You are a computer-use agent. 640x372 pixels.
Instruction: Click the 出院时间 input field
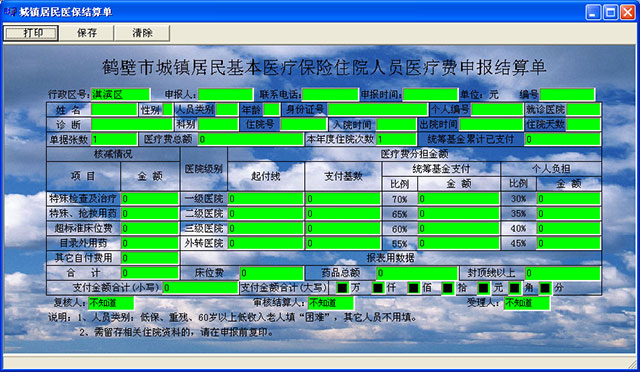[491, 124]
